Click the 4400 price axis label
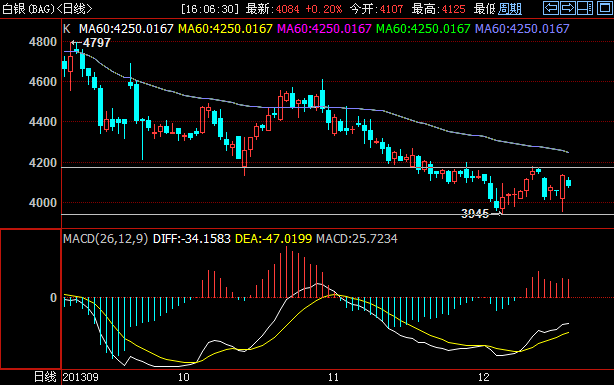614x385 pixels. click(43, 122)
